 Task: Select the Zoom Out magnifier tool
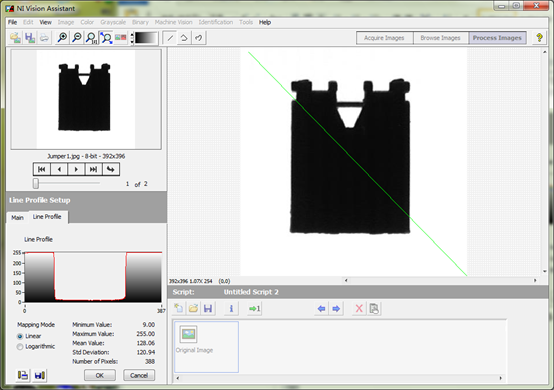(x=77, y=37)
